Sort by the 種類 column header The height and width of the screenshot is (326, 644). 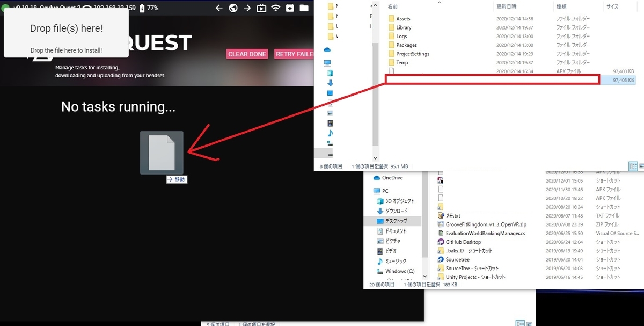(x=562, y=6)
